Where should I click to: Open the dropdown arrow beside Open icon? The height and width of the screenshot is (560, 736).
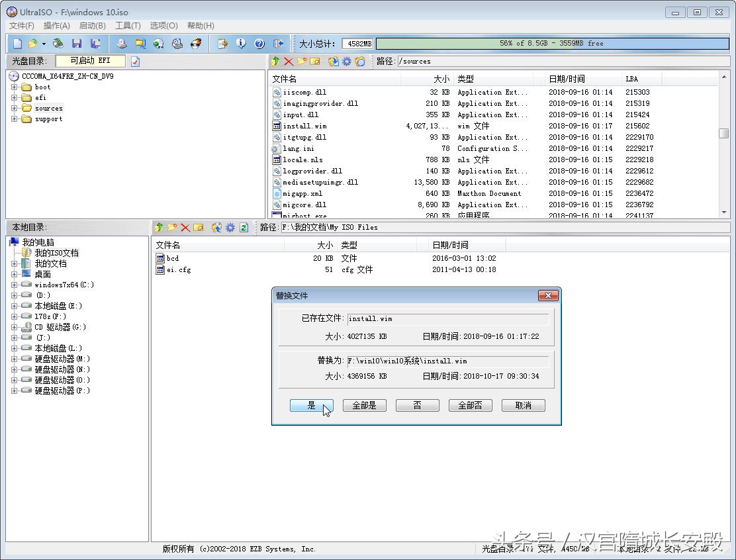click(44, 44)
